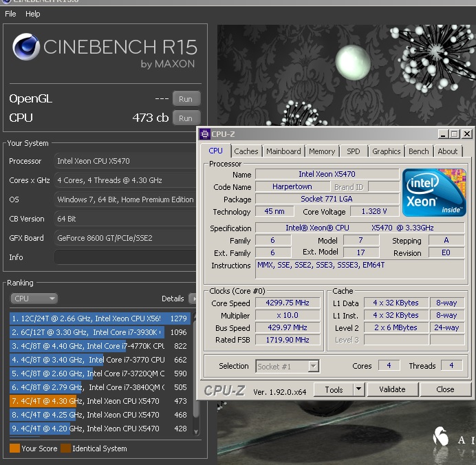Switch to the Bench tab in CPU-Z
476x465 pixels.
pos(419,151)
